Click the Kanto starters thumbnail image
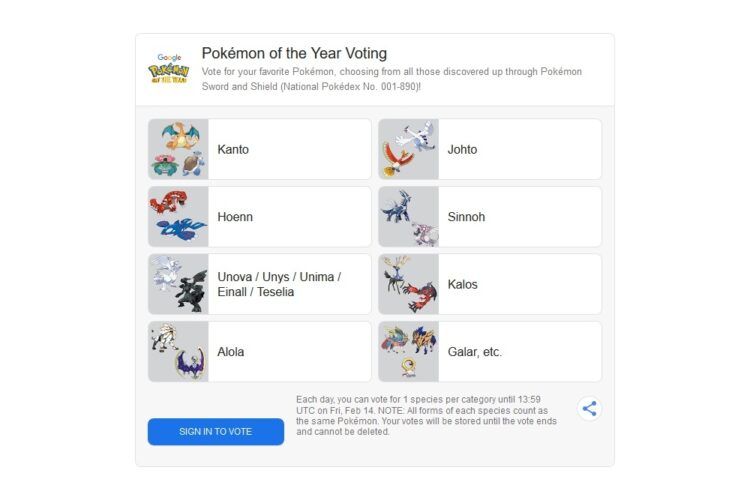The height and width of the screenshot is (500, 750). [x=179, y=150]
